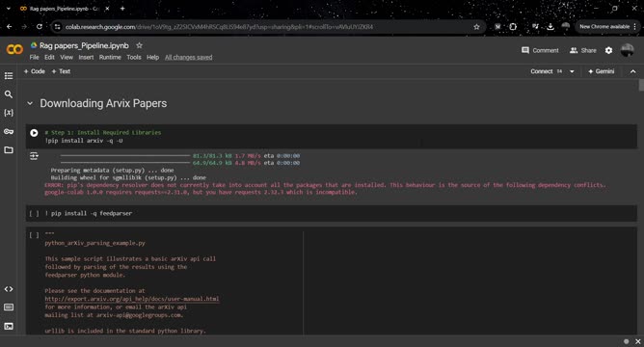Open the export.arxiv.org user-manual link
644x347 pixels.
pos(132,299)
